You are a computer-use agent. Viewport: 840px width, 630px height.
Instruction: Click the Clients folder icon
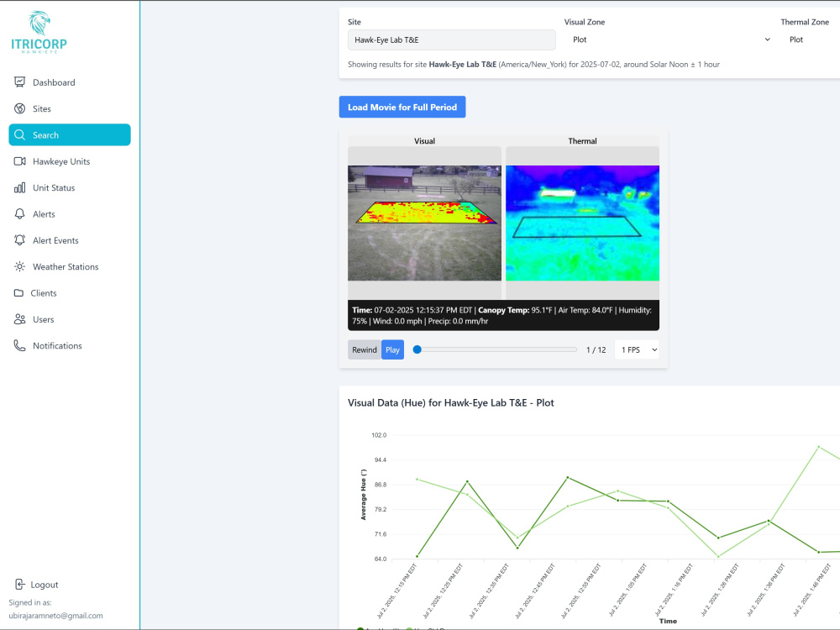(x=18, y=292)
